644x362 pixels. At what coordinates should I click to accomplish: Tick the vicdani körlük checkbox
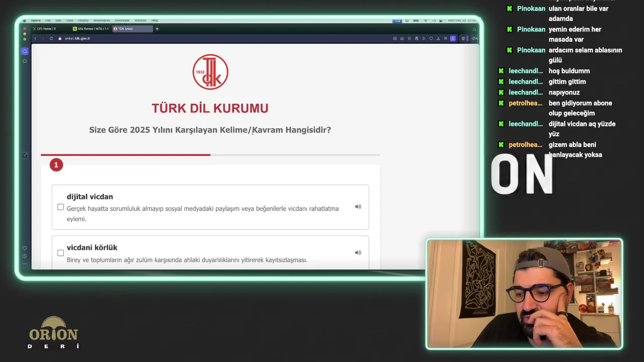click(x=60, y=253)
